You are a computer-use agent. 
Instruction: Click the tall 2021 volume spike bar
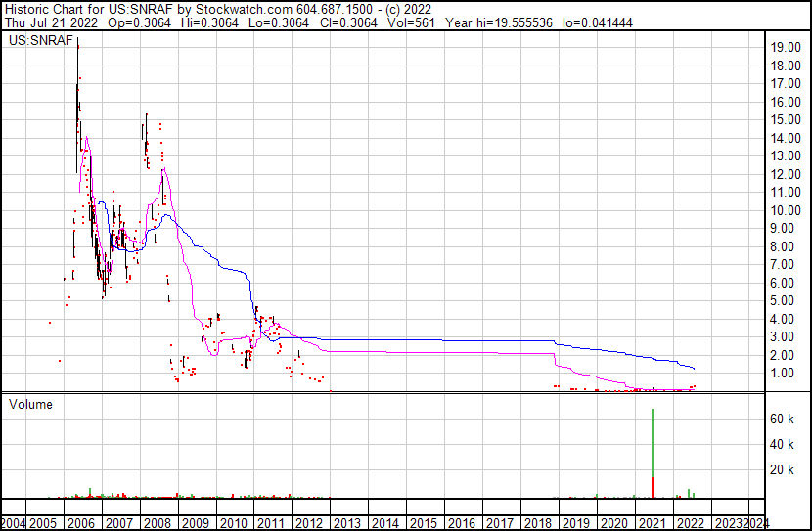pos(653,440)
